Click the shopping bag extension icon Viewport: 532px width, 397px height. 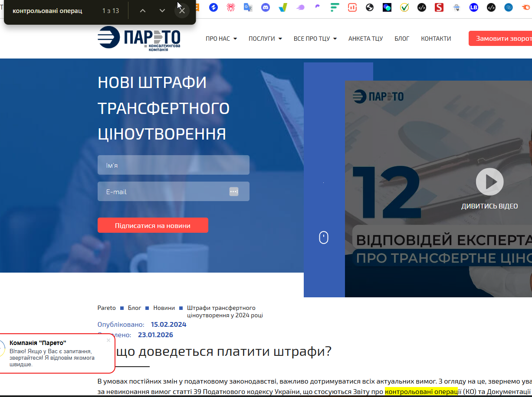coord(456,7)
